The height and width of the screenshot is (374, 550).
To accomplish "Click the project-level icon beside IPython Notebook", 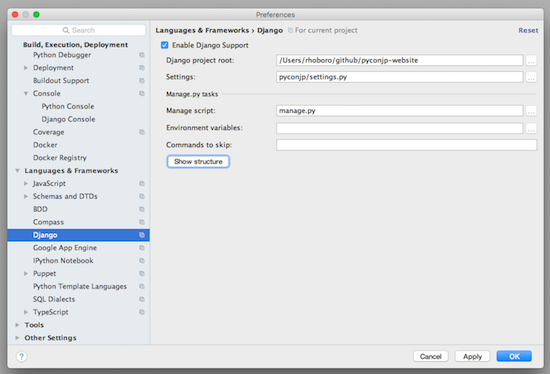I will 142,261.
